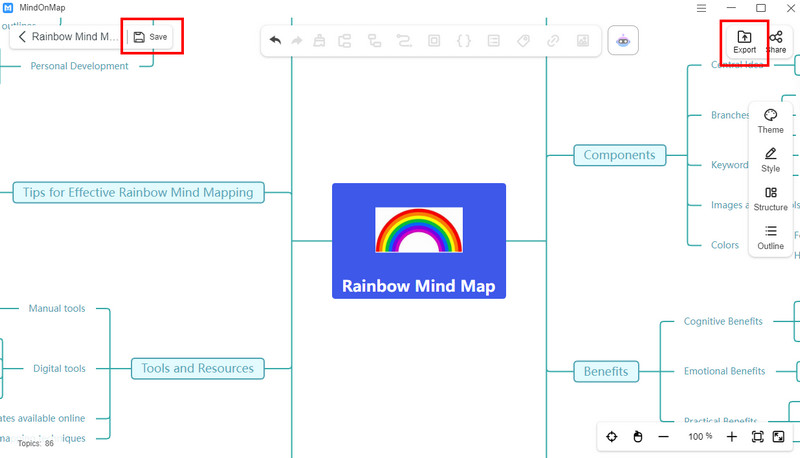Click the tag icon in toolbar
The height and width of the screenshot is (458, 800).
(x=522, y=41)
